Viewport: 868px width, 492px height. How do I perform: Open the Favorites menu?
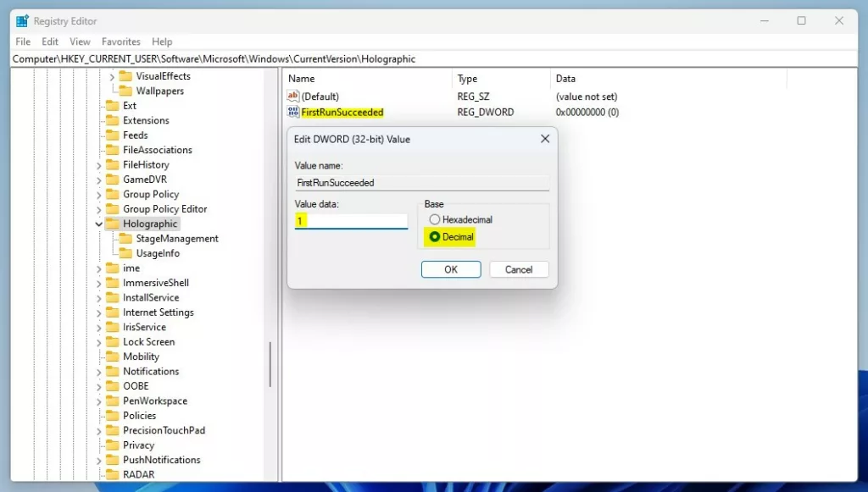point(120,41)
